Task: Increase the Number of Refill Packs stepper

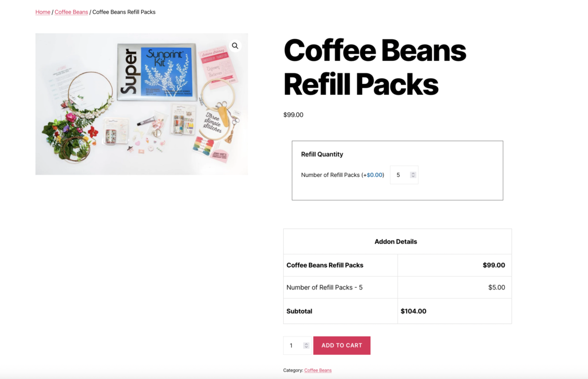Action: click(x=413, y=173)
